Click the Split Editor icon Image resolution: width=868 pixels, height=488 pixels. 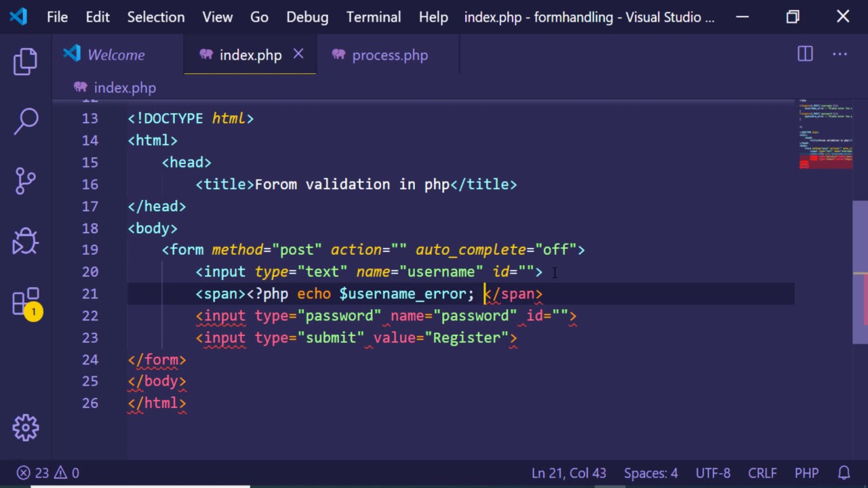(805, 55)
